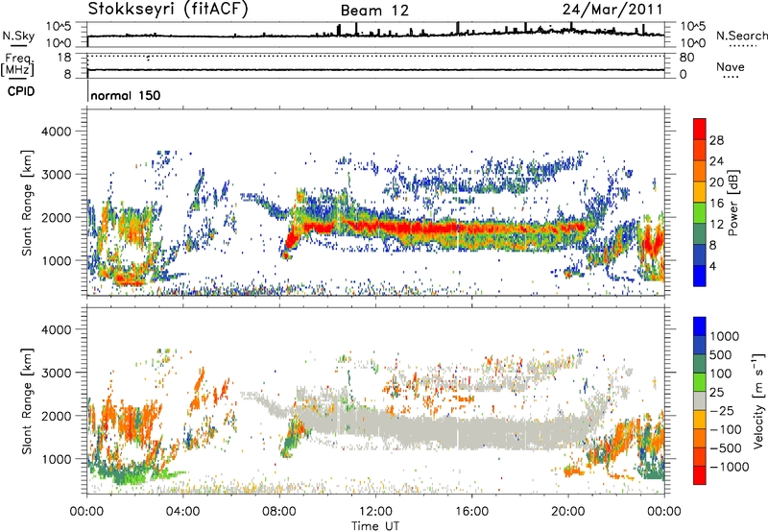Click the "CPID" label
The image size is (768, 532).
coord(21,91)
